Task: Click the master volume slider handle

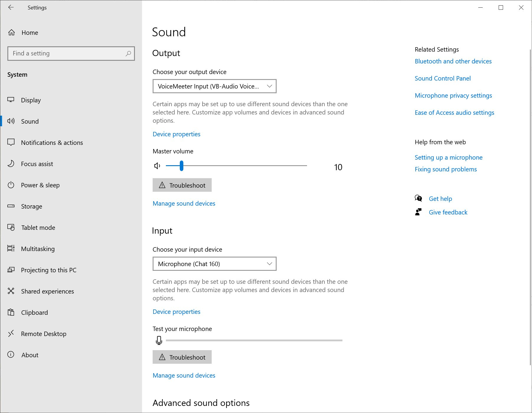Action: (x=182, y=166)
